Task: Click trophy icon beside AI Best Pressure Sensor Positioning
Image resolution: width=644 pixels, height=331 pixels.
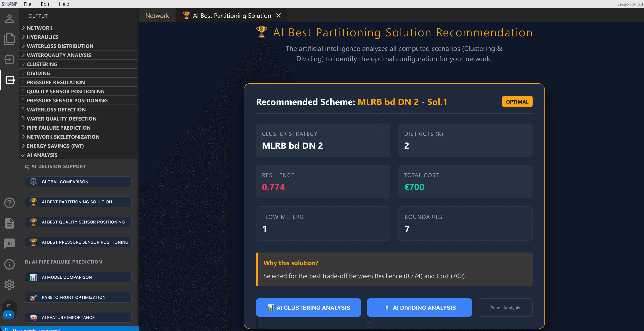Action: click(x=33, y=242)
